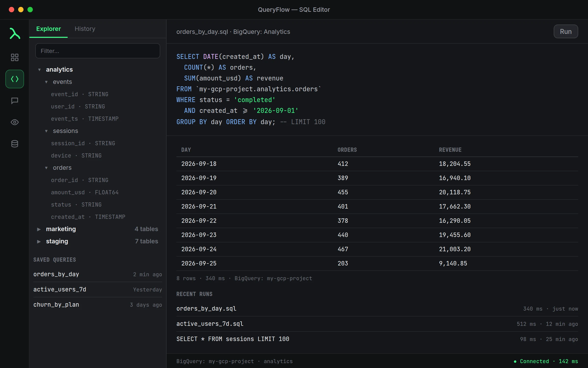588x368 pixels.
Task: Open the eye watch icon in sidebar
Action: (15, 122)
